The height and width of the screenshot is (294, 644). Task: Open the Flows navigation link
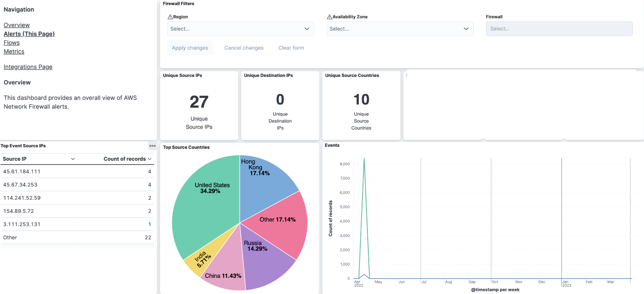tap(12, 43)
